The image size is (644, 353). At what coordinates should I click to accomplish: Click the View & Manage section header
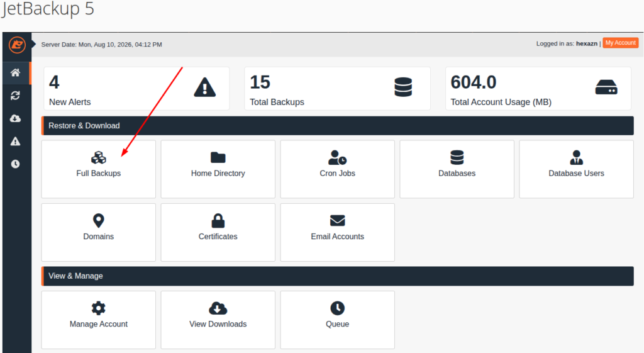[337, 276]
